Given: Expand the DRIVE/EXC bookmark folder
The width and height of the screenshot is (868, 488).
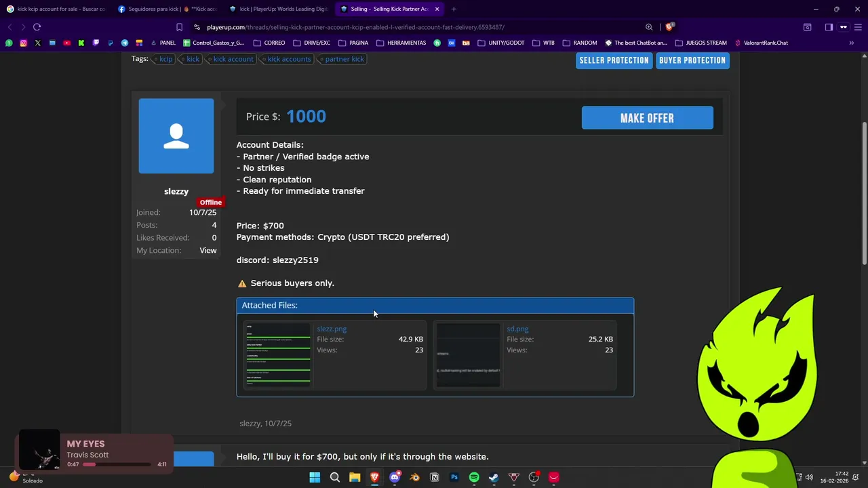Looking at the screenshot, I should coord(311,43).
